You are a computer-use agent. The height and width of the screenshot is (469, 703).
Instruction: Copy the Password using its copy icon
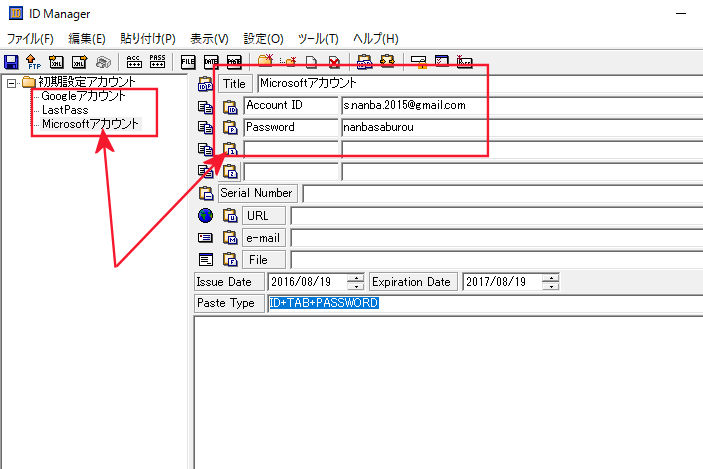(x=205, y=128)
